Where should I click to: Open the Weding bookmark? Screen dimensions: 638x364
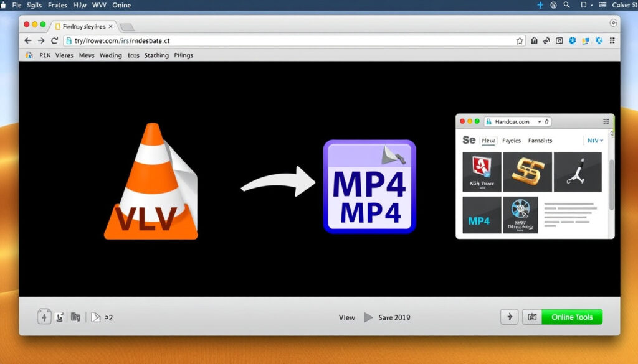[x=111, y=55]
